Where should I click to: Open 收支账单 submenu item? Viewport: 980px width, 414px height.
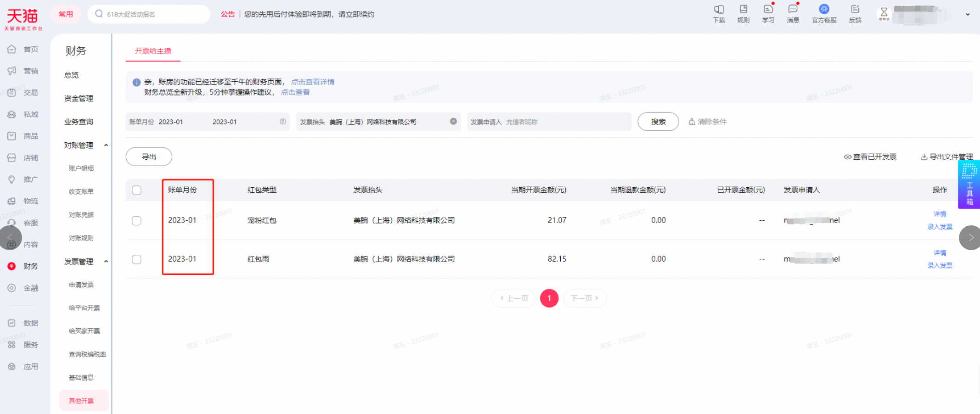click(81, 192)
